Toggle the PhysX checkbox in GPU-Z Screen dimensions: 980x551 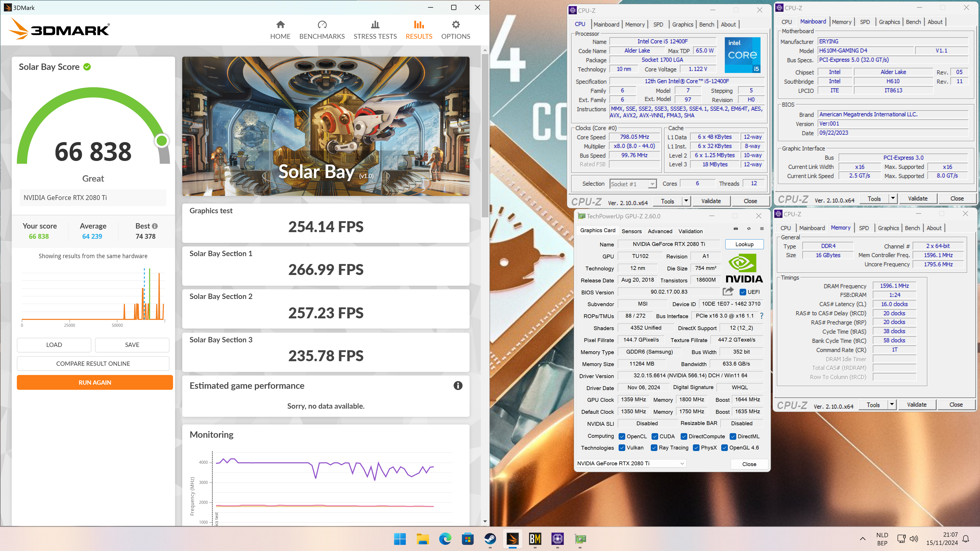pyautogui.click(x=696, y=448)
